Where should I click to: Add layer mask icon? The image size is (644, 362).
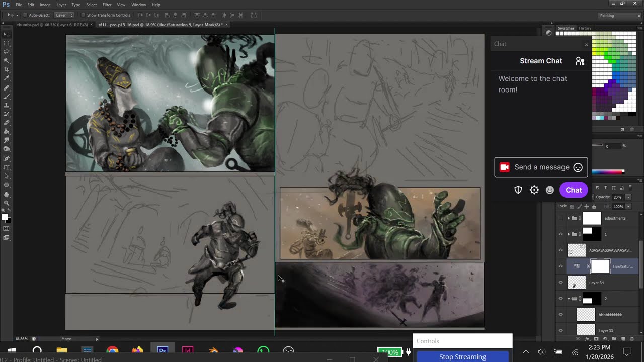click(x=596, y=339)
